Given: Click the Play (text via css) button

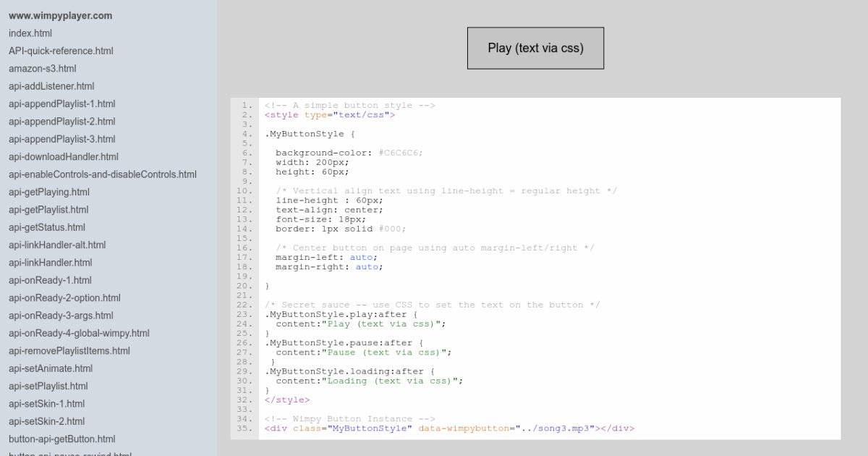Looking at the screenshot, I should tap(535, 48).
